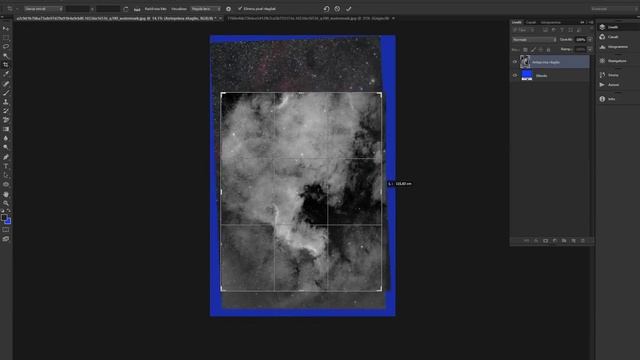Image resolution: width=640 pixels, height=360 pixels.
Task: Select the Magic Wand tool
Action: [x=6, y=56]
